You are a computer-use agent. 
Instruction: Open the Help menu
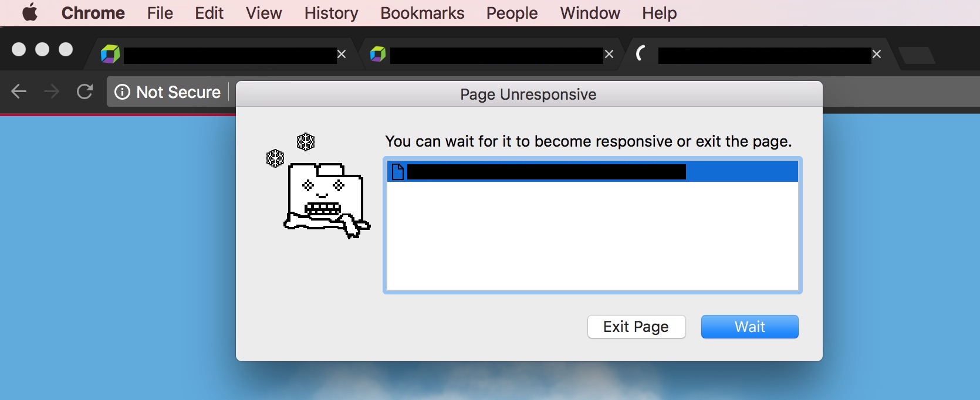click(660, 13)
